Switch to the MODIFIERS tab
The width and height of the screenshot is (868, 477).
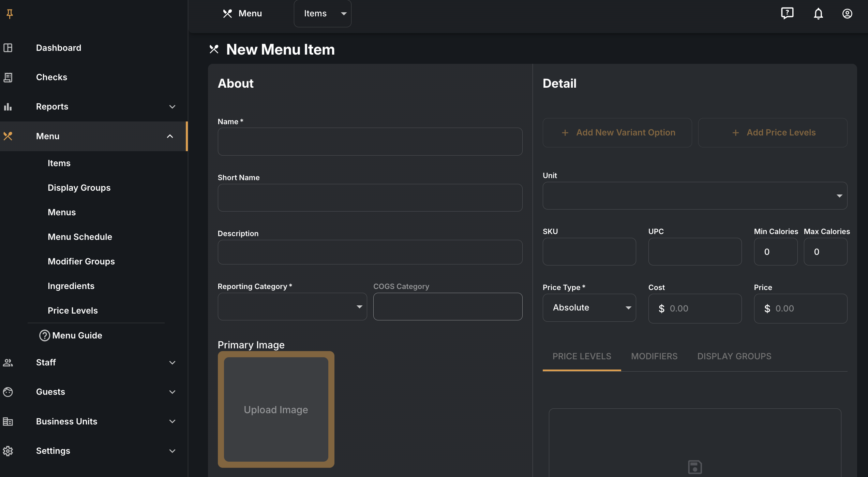pyautogui.click(x=654, y=356)
